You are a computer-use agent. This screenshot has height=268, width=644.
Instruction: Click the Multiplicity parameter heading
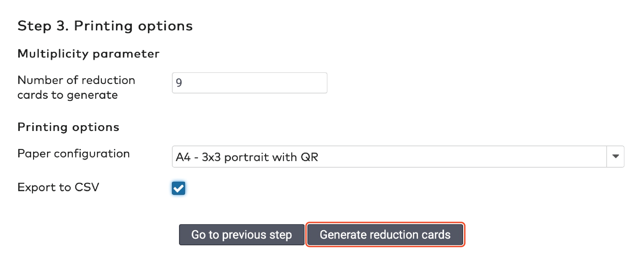click(88, 54)
